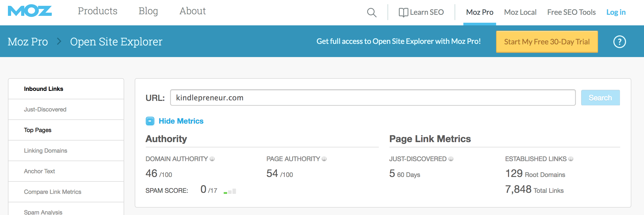Viewport: 644px width, 215px height.
Task: Click the spam score bar indicator
Action: (230, 191)
